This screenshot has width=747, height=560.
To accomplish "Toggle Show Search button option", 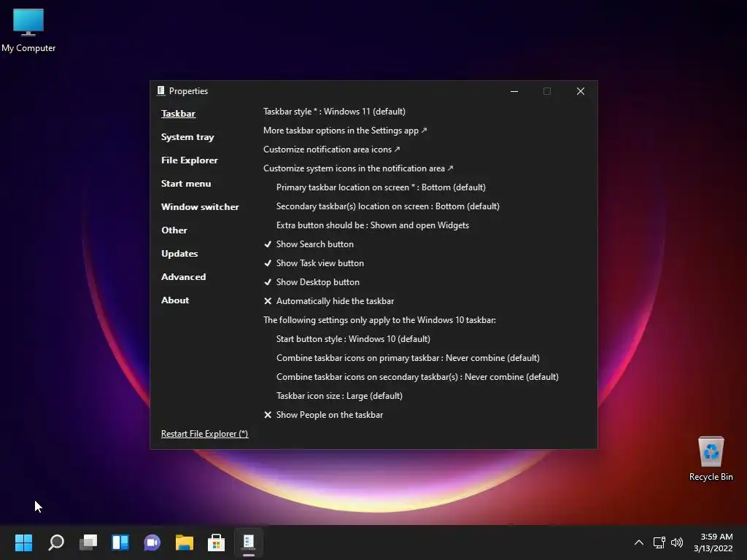I will (309, 244).
